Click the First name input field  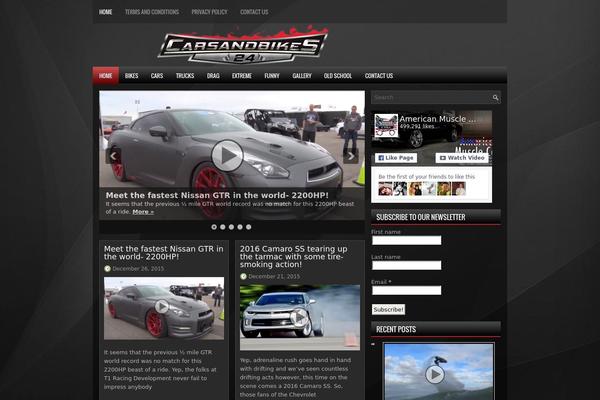click(406, 240)
